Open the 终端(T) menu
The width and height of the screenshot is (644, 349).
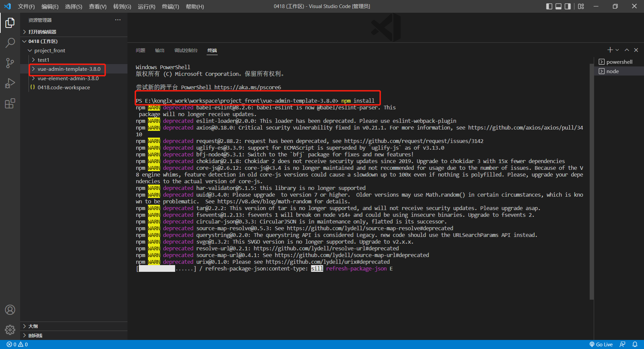click(x=170, y=6)
